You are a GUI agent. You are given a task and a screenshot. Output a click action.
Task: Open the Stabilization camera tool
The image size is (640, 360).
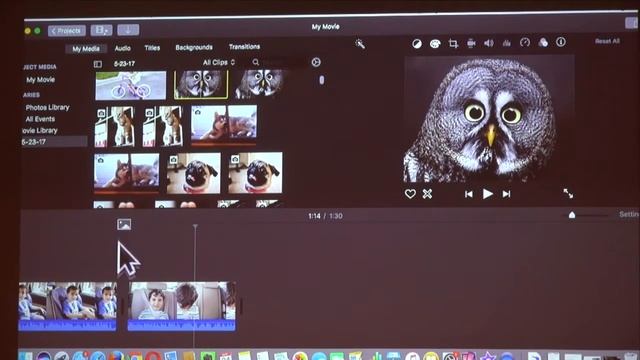(x=471, y=43)
